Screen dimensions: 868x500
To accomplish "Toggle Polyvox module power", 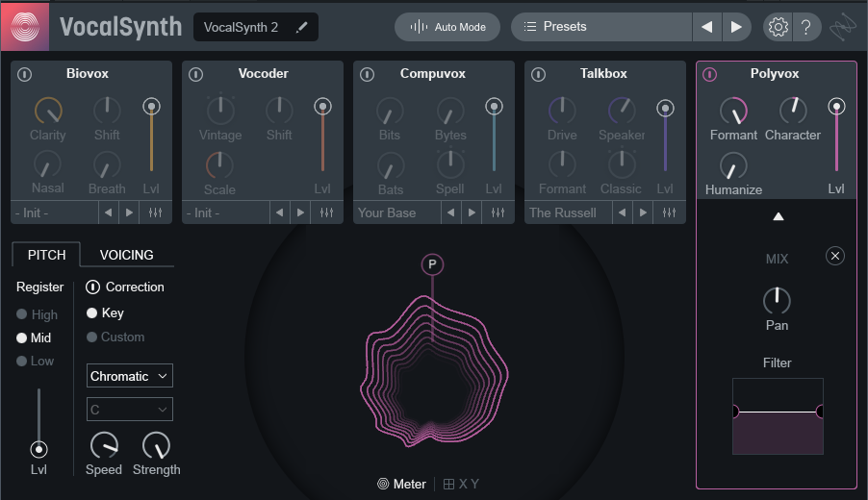I will 709,74.
